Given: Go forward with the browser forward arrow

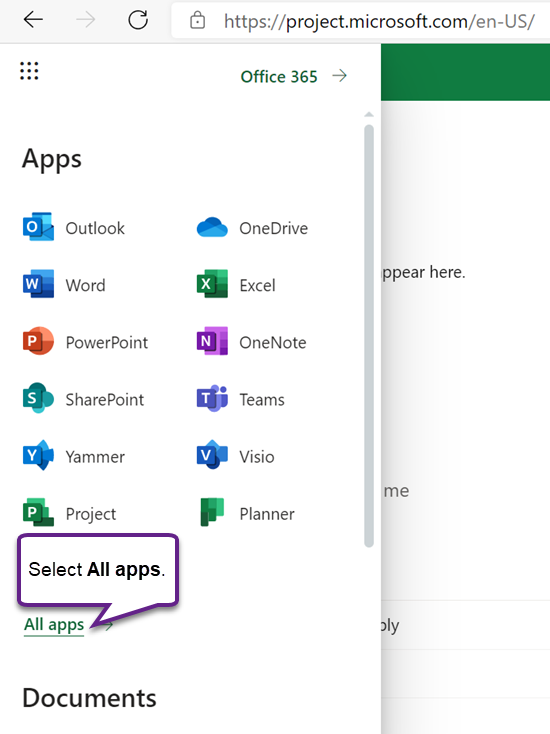Looking at the screenshot, I should (86, 20).
